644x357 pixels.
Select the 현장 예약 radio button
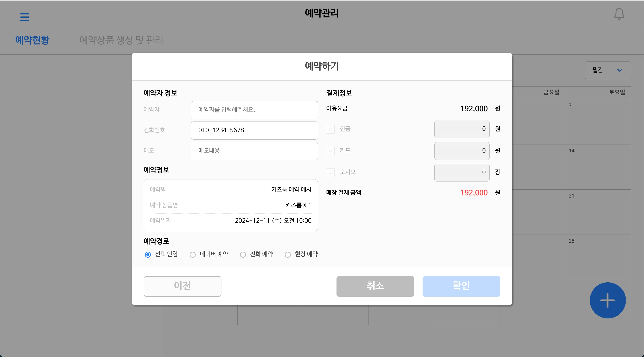[288, 254]
